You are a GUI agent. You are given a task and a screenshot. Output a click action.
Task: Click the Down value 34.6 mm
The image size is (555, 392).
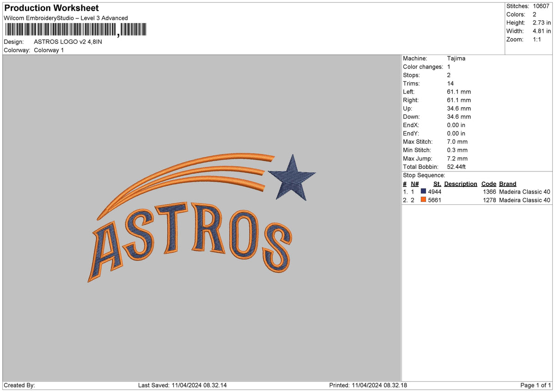459,116
